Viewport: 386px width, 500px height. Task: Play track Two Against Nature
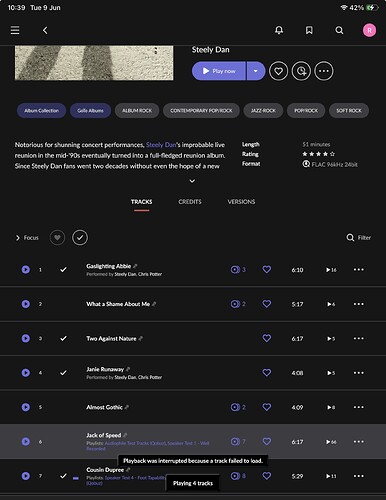pyautogui.click(x=26, y=338)
